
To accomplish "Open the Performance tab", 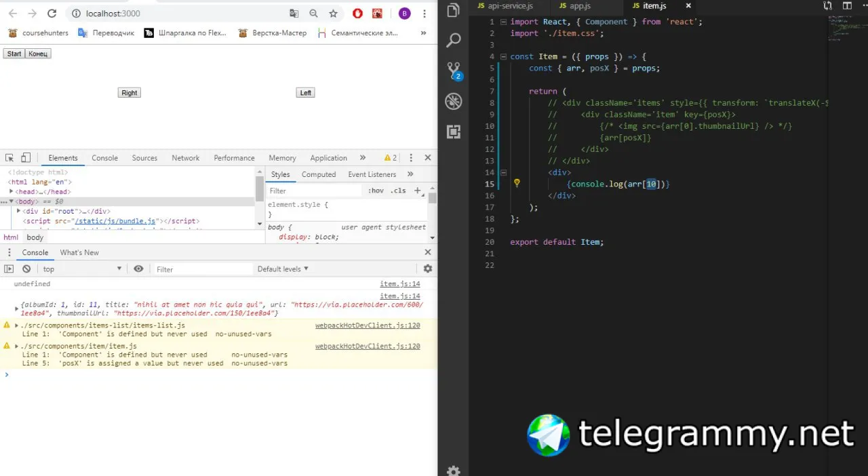I will coord(234,158).
